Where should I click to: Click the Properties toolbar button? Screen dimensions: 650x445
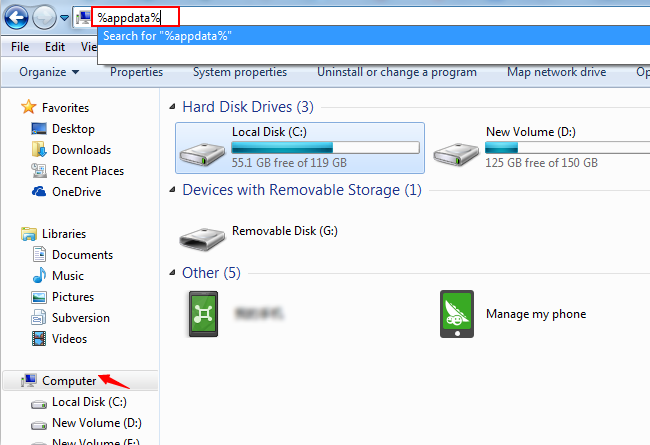136,72
